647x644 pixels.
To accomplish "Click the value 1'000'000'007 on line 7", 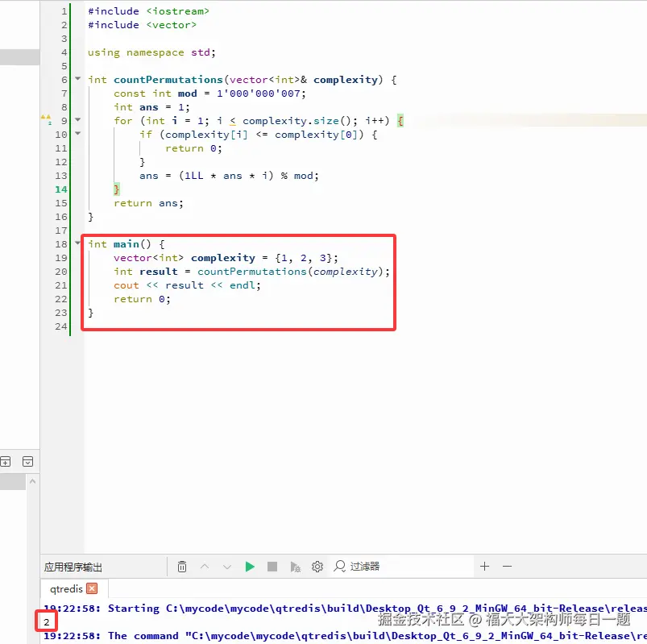I will pos(259,93).
